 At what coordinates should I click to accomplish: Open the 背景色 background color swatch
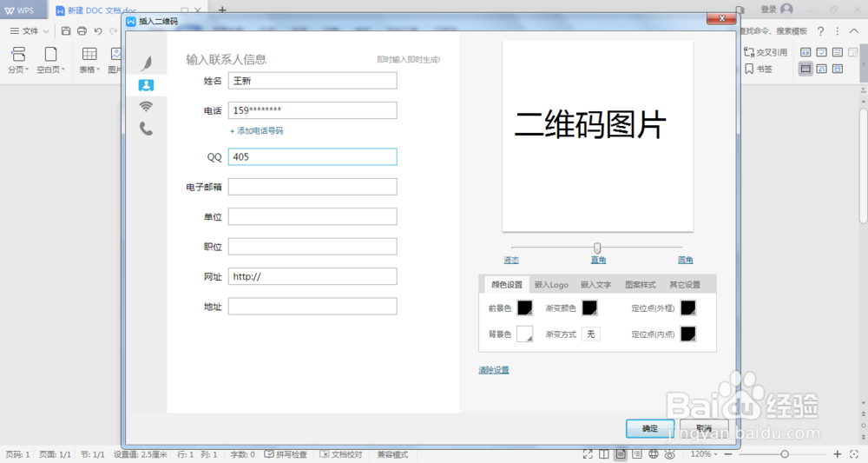525,334
